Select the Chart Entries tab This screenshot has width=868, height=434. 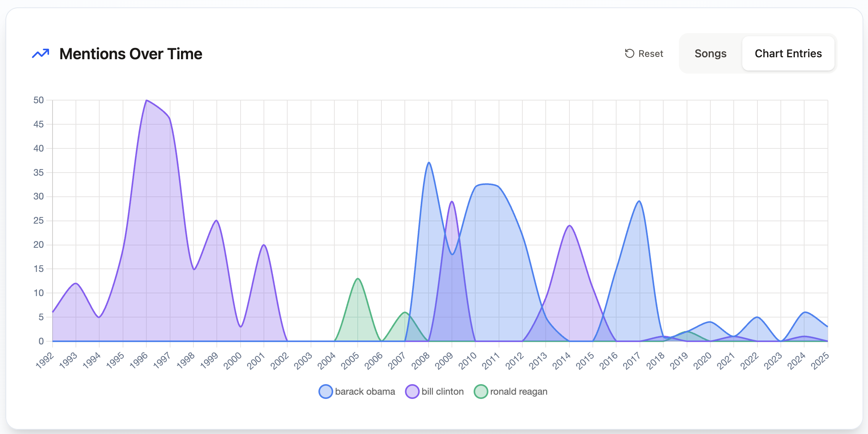(x=788, y=54)
